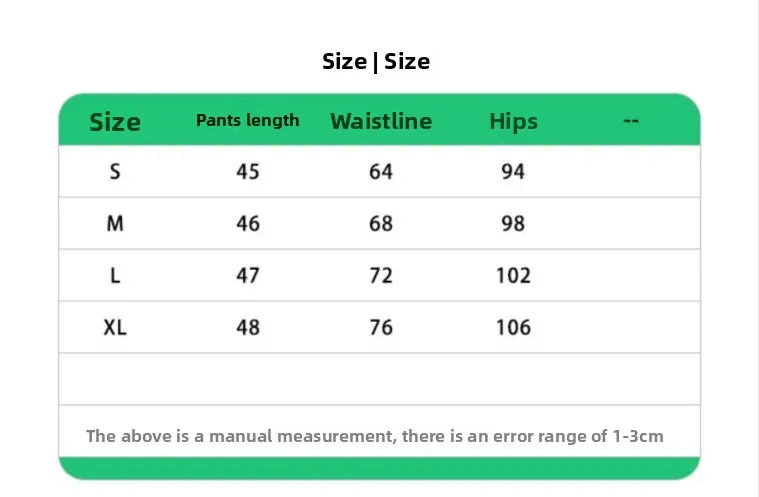Click waistline value 76 in XL row

pos(381,328)
